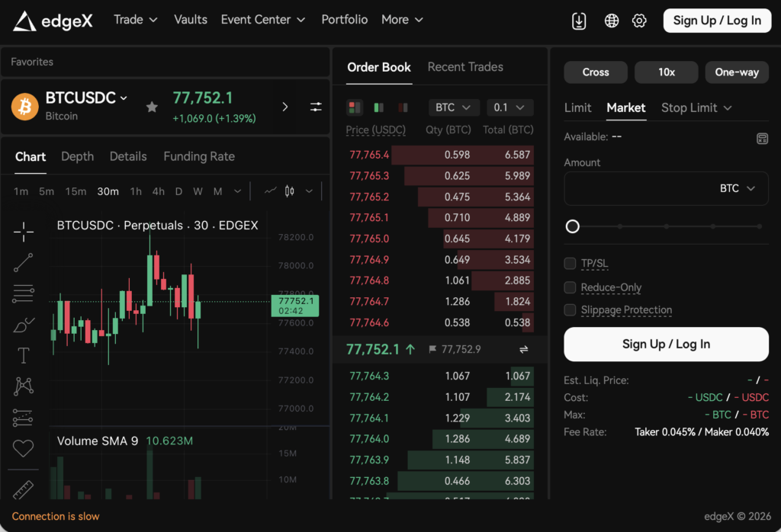This screenshot has width=781, height=532.
Task: Open the 0.1 price grouping dropdown
Action: [509, 107]
